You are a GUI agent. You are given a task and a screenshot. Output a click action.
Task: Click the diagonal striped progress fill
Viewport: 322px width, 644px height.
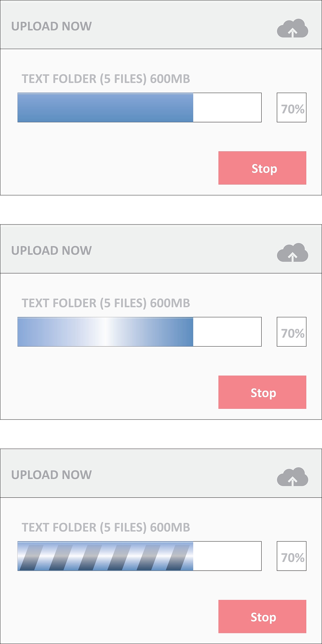pyautogui.click(x=105, y=556)
